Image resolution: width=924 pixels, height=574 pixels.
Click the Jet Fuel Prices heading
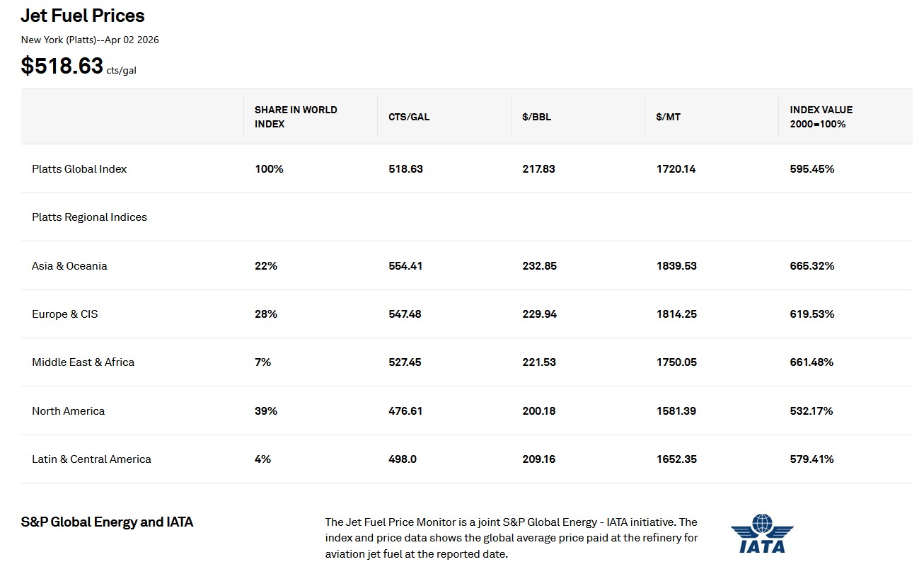click(83, 16)
